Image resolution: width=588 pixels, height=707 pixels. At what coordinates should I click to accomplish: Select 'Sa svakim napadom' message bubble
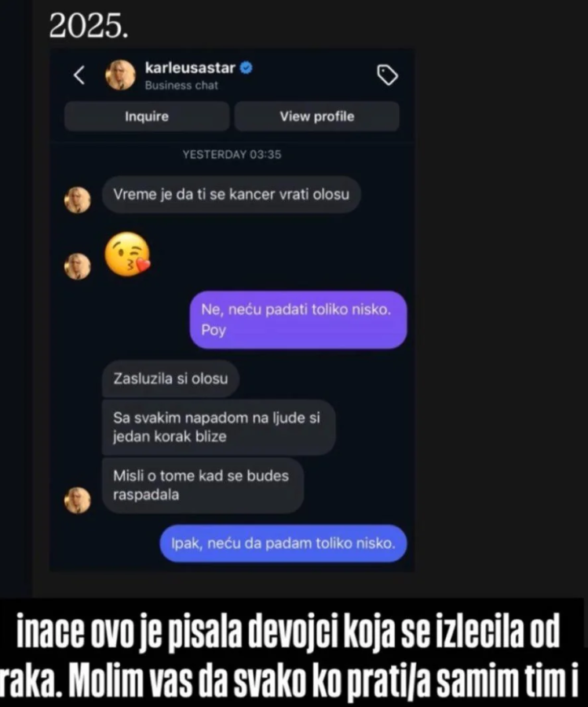[218, 427]
